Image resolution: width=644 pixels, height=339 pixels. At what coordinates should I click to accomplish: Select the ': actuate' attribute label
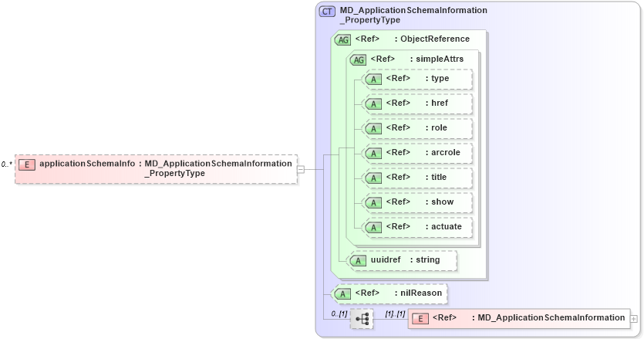(x=443, y=226)
